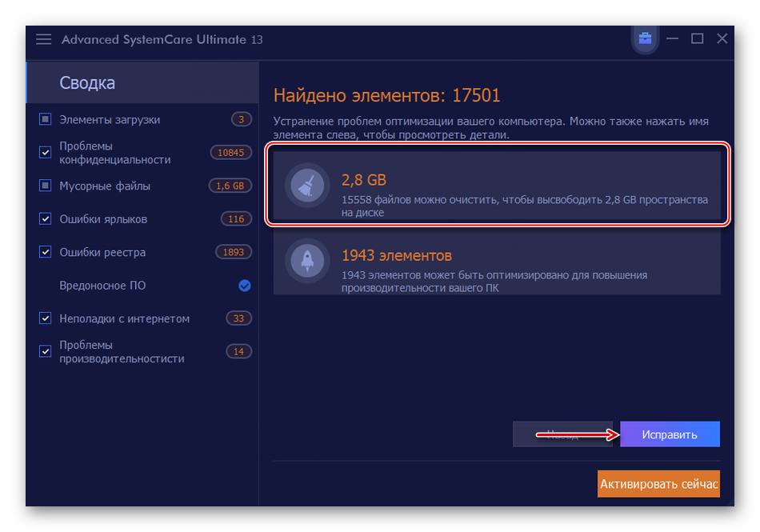760x532 pixels.
Task: Click the blue checkmark beside Вредоносное ПО
Action: point(245,286)
